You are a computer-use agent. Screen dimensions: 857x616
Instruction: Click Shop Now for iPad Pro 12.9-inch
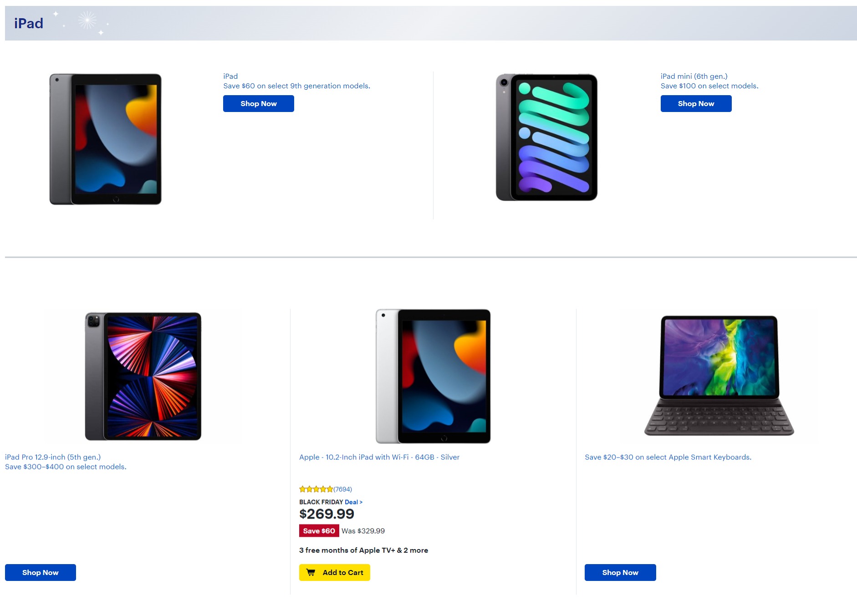tap(41, 573)
